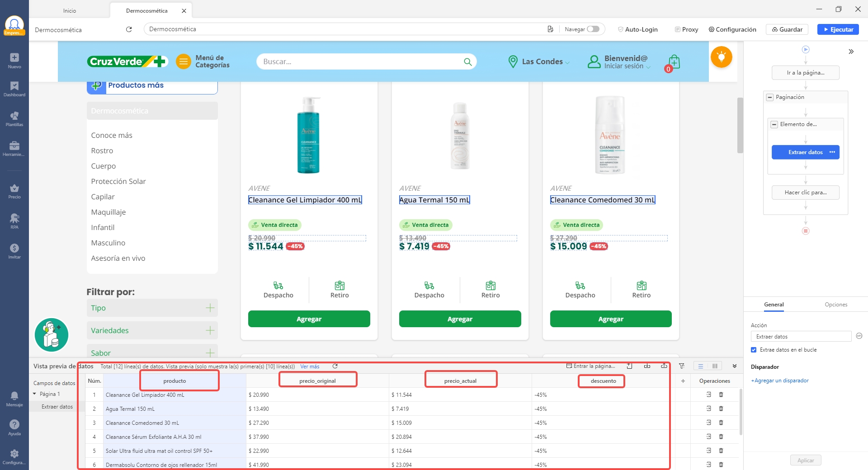
Task: Open the Plantillas sidebar icon
Action: 14,119
